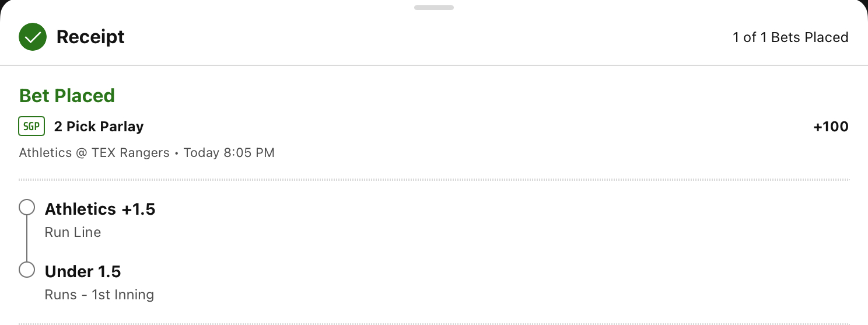Click the Runs - 1st Inning label
Viewport: 868px width, 325px height.
click(x=99, y=295)
